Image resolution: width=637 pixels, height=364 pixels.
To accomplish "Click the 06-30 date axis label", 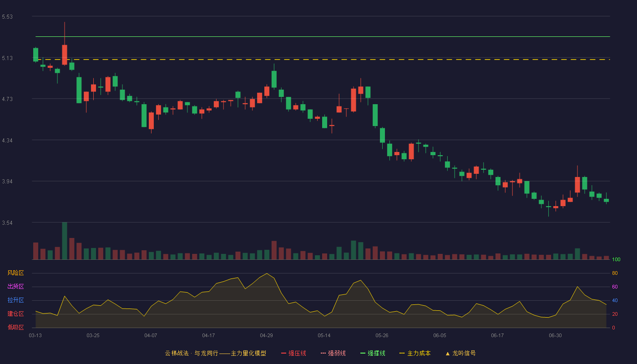I will (555, 335).
